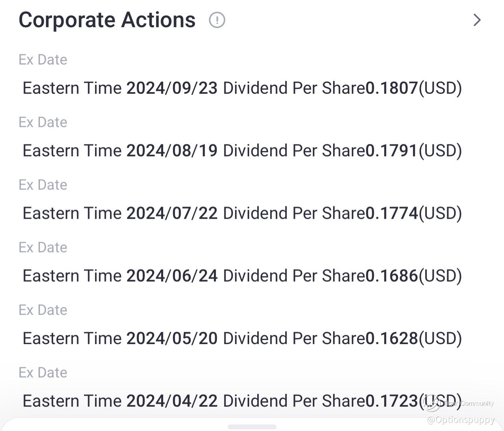Select the 2024/09/23 ex-date text
Viewport: 504px width, 431px height.
point(172,88)
